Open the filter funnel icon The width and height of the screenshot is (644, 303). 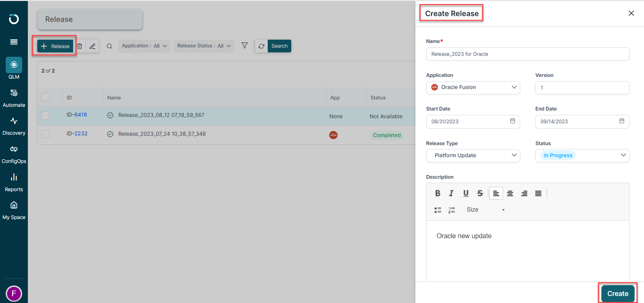245,45
